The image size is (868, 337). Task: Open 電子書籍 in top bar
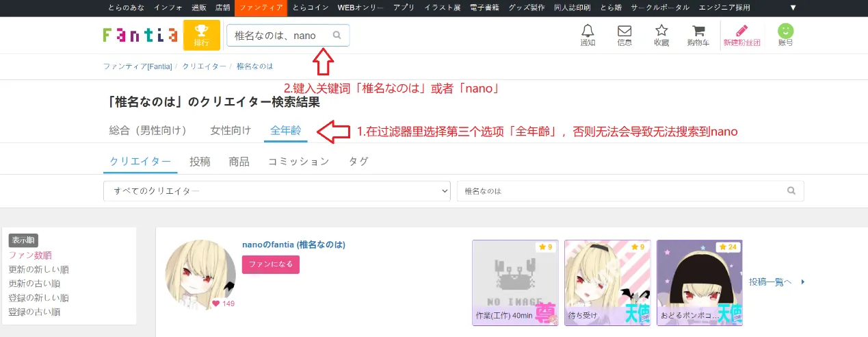pos(484,8)
